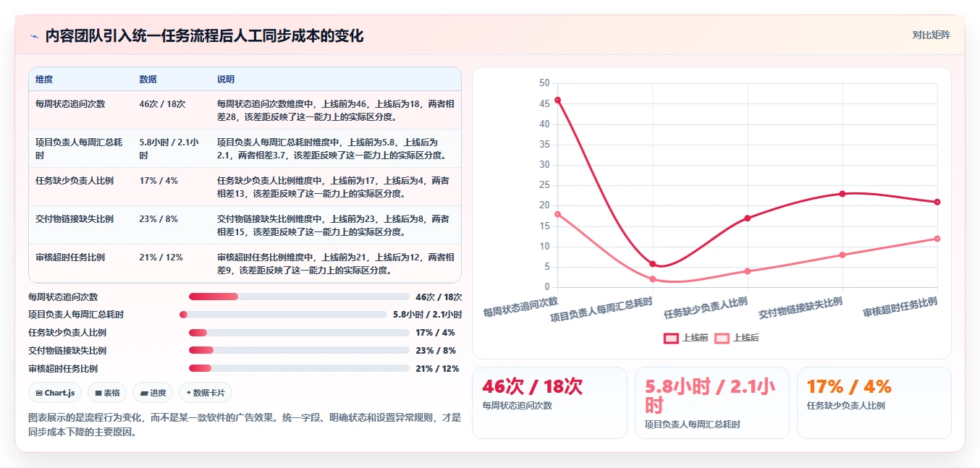Click the 审核超时任务比例 progress bar label
The image size is (980, 468).
[x=63, y=369]
